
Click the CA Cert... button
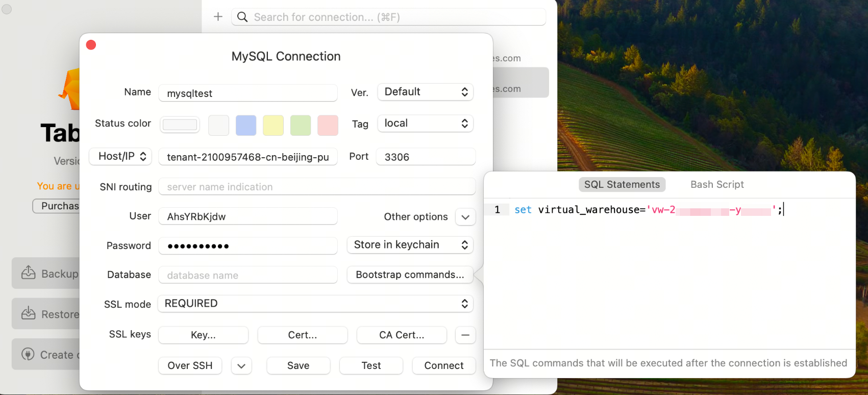coord(402,335)
